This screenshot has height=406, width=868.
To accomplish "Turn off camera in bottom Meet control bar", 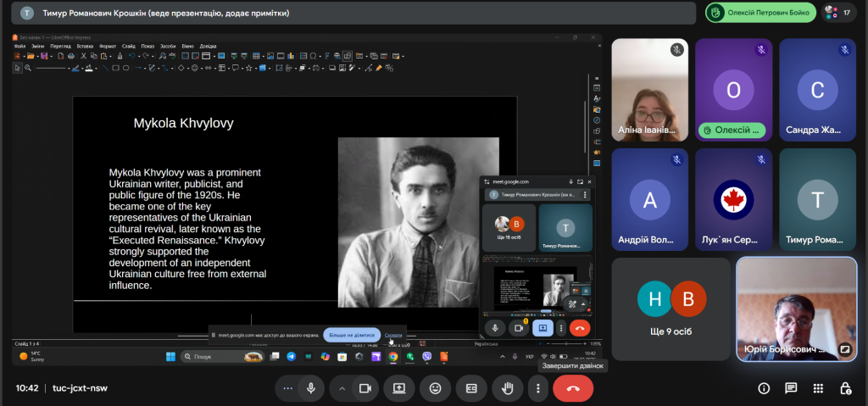I will tap(365, 388).
